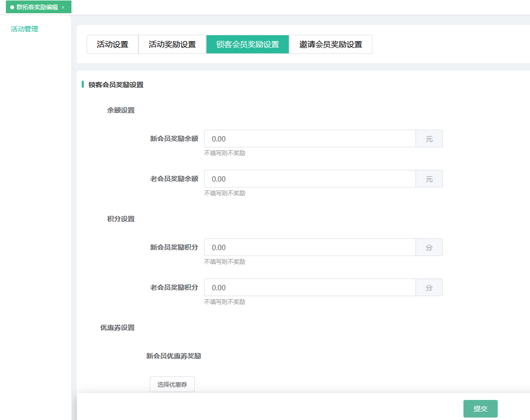
Task: Click the 元 unit addon beside 新会员奖励余额
Action: pos(429,139)
